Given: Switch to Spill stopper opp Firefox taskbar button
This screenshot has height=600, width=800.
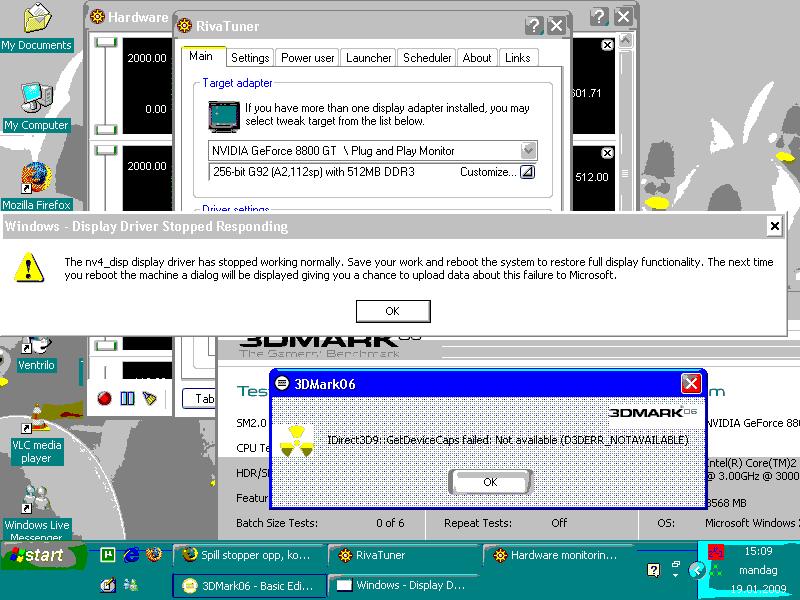Looking at the screenshot, I should pos(248,555).
